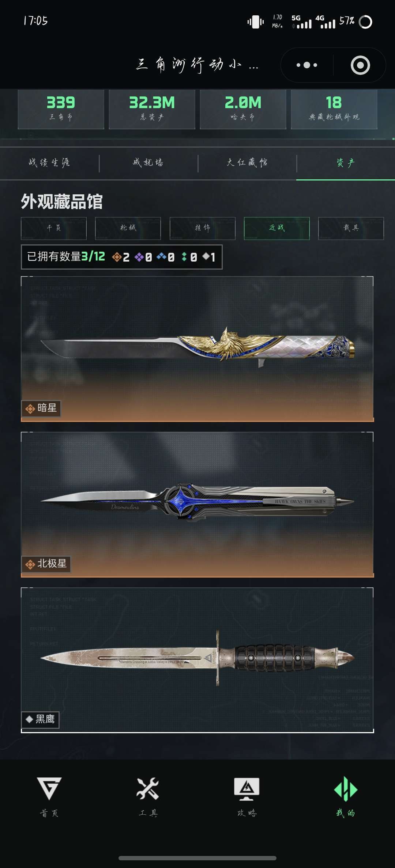Tap the mini program close circle icon

[x=360, y=65]
